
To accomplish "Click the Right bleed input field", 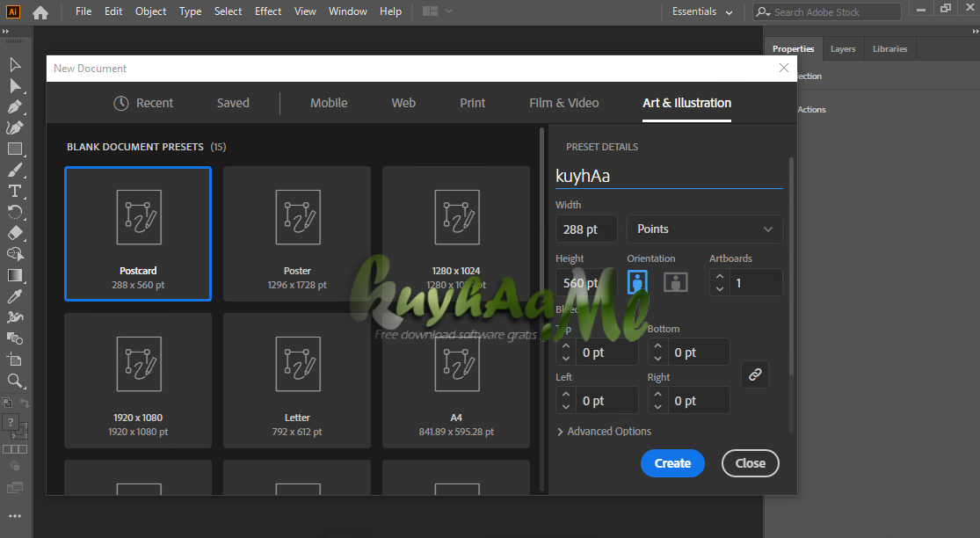I will [x=699, y=401].
